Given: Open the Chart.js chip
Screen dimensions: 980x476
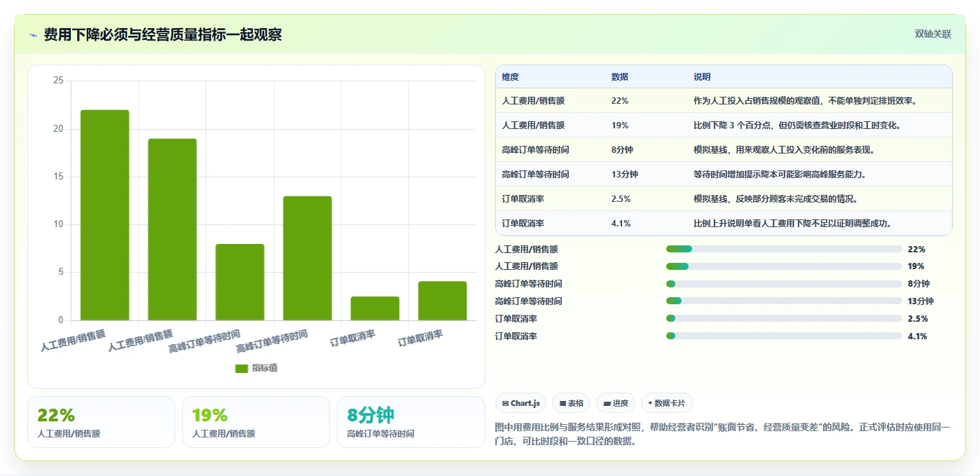Looking at the screenshot, I should click(521, 403).
